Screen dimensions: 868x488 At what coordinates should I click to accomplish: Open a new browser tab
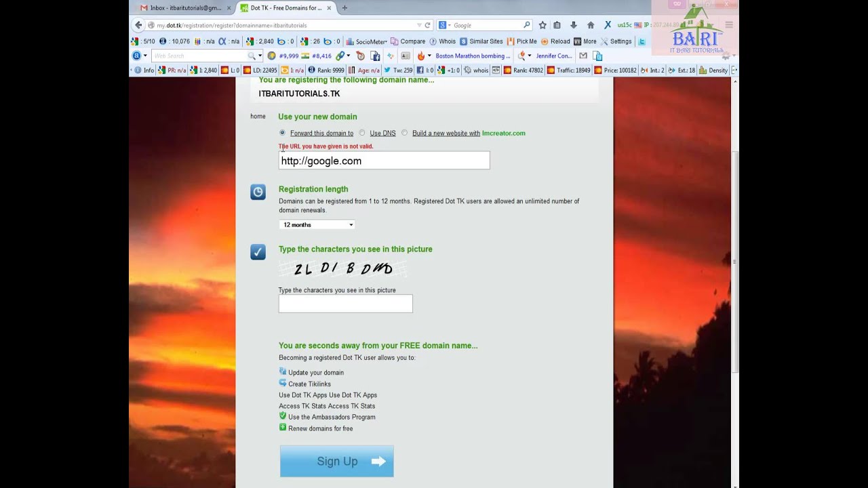(344, 8)
